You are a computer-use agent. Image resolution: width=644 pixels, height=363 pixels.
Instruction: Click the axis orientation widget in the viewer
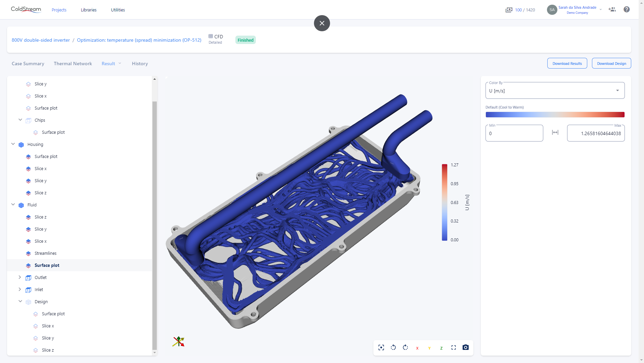point(179,341)
